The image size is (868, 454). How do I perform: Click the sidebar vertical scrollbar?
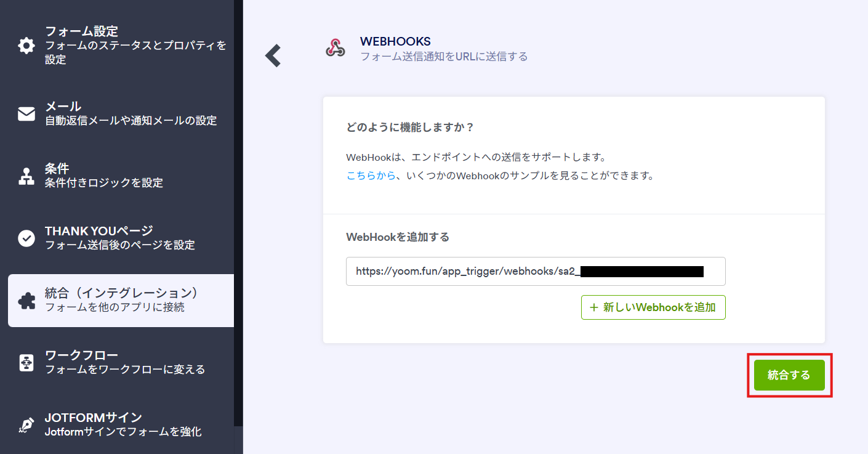click(238, 213)
